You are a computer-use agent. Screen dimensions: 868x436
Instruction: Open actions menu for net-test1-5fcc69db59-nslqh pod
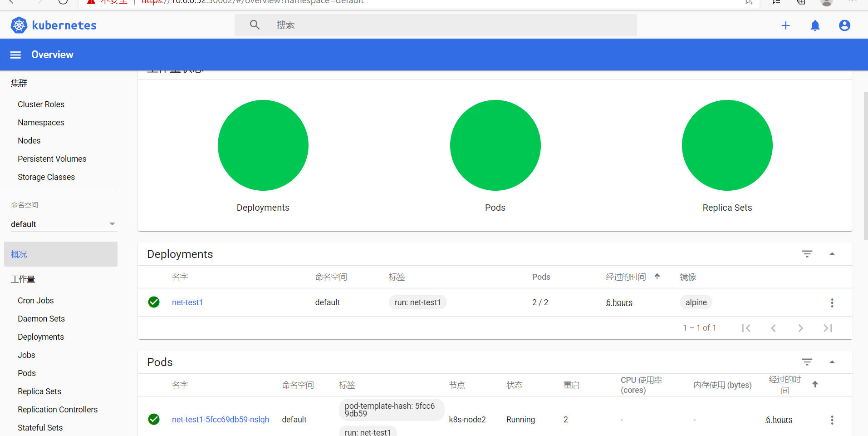coord(832,420)
